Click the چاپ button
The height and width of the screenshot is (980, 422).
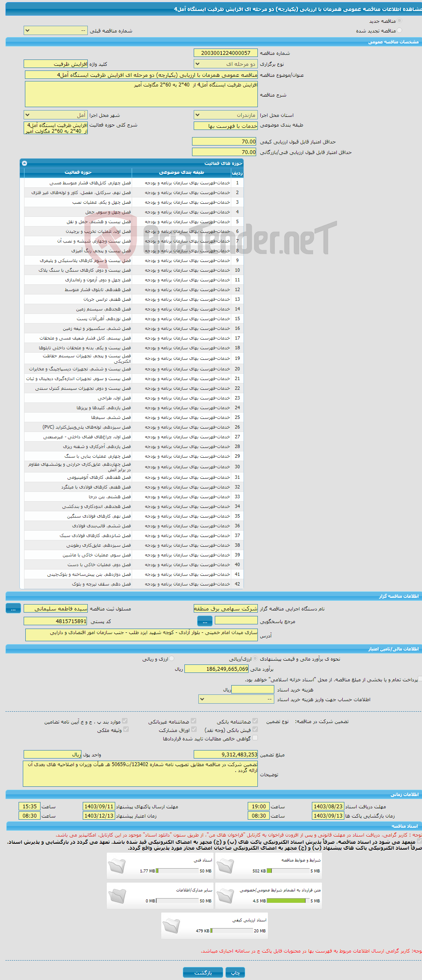click(x=235, y=972)
